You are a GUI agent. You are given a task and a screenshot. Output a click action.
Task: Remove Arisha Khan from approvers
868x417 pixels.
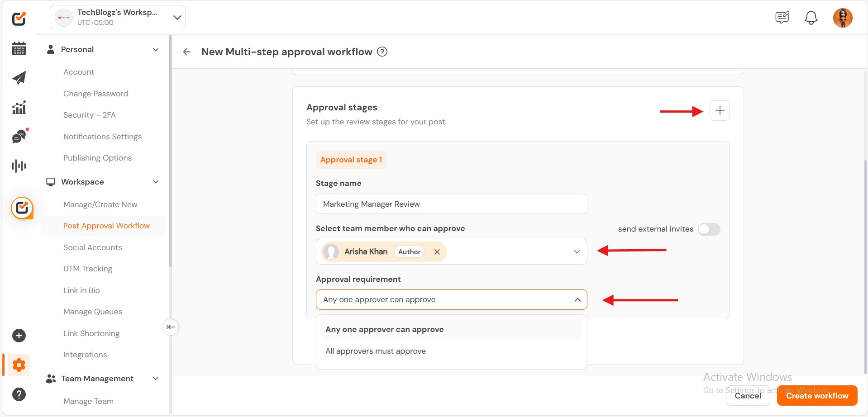[x=437, y=252]
